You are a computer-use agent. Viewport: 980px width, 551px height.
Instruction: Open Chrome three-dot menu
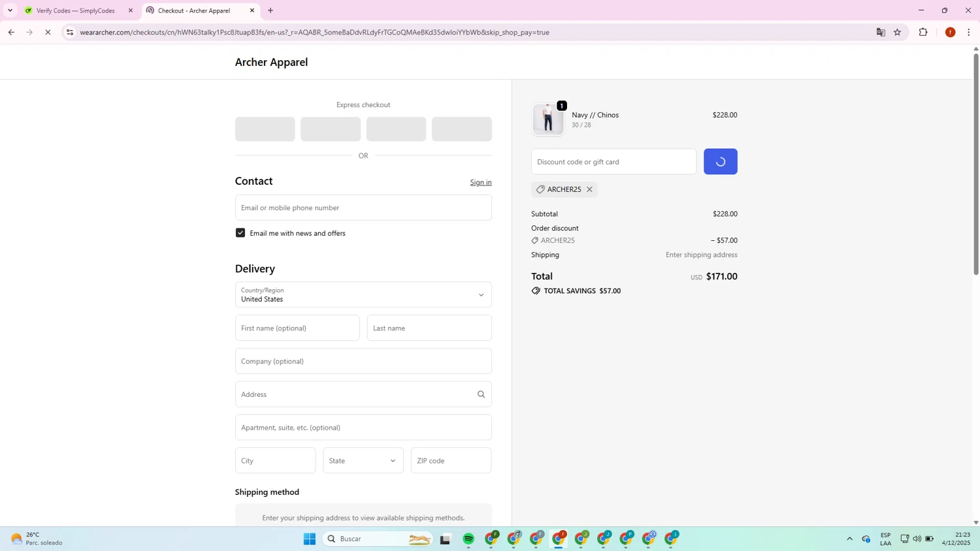coord(969,32)
